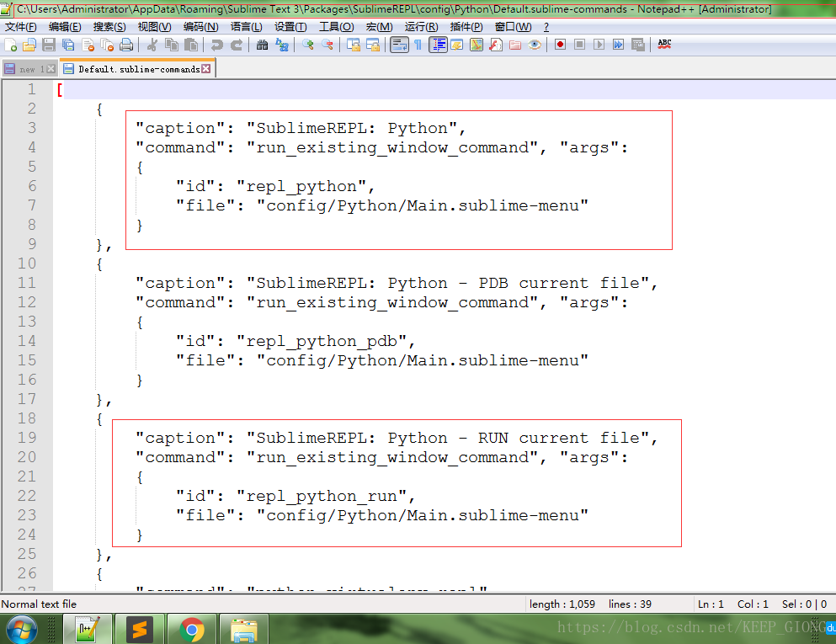The height and width of the screenshot is (644, 836).
Task: Copy the selection with the toolbar Copy icon
Action: click(x=172, y=45)
